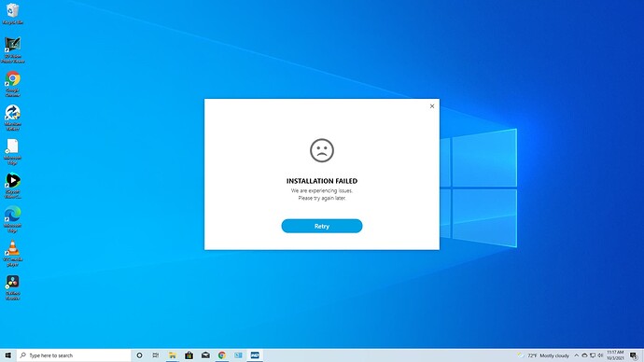The height and width of the screenshot is (362, 644).
Task: Open the Mail app from the taskbar
Action: [205, 355]
